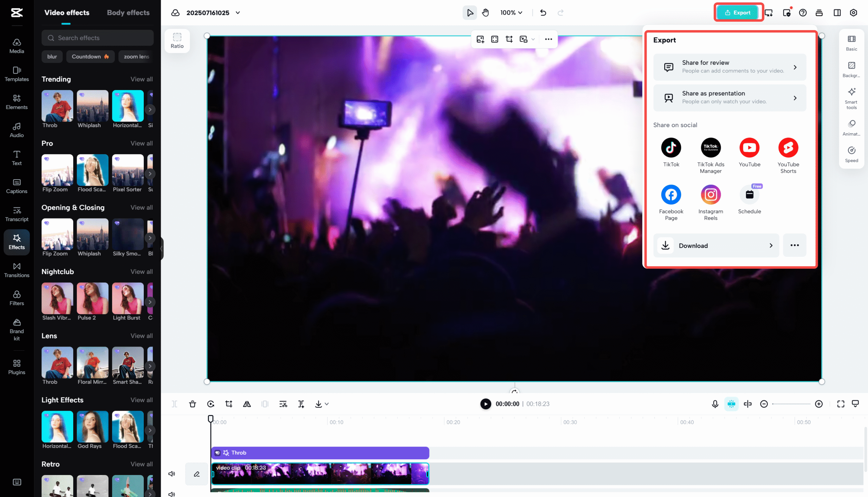Select the Throb effect clip in timeline
The image size is (868, 497).
(320, 453)
